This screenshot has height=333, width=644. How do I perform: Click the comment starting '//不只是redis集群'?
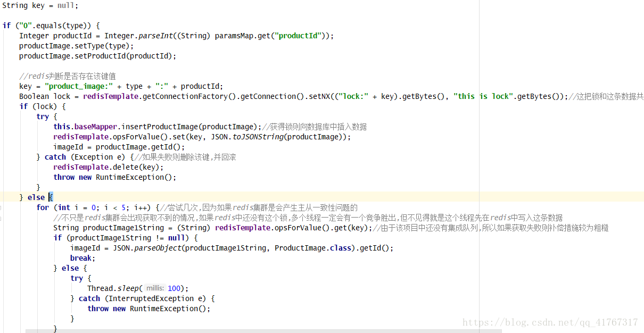point(308,218)
